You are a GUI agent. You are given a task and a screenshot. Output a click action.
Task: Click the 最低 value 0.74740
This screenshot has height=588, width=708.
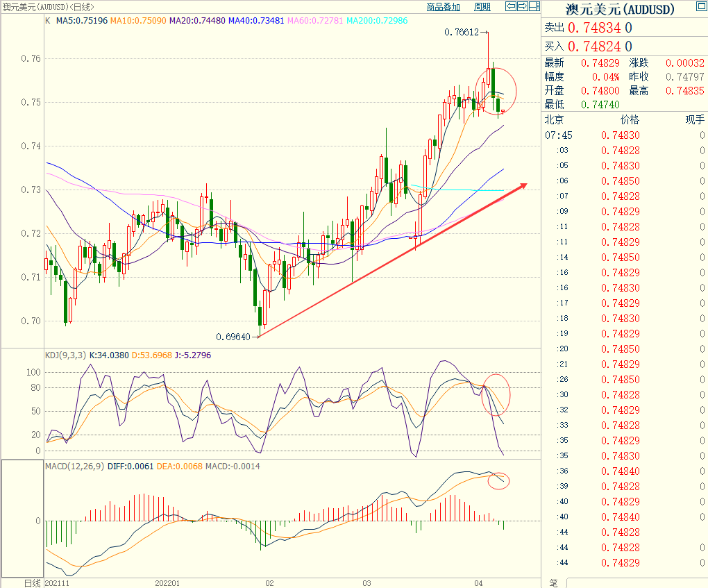600,105
